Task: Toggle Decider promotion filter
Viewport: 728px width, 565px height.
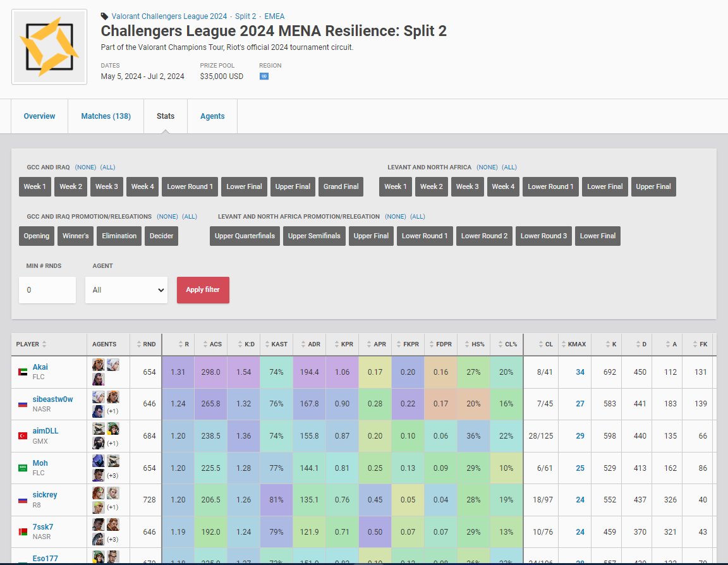Action: click(162, 236)
